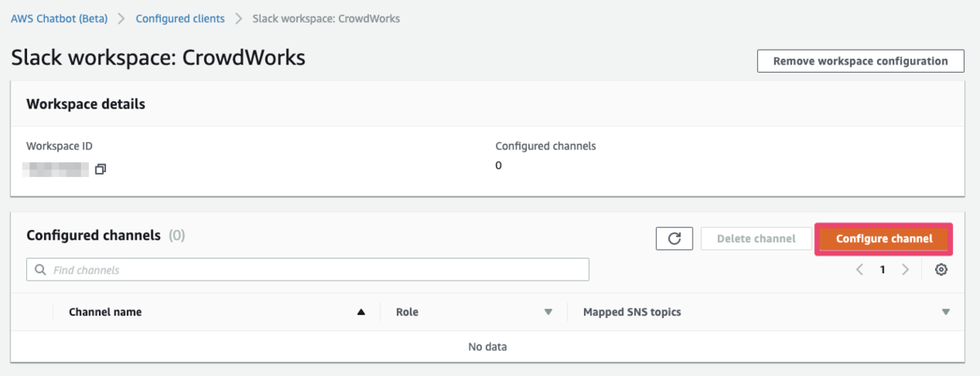Open AWS Chatbot (Beta) breadcrumb
The image size is (980, 376).
59,18
